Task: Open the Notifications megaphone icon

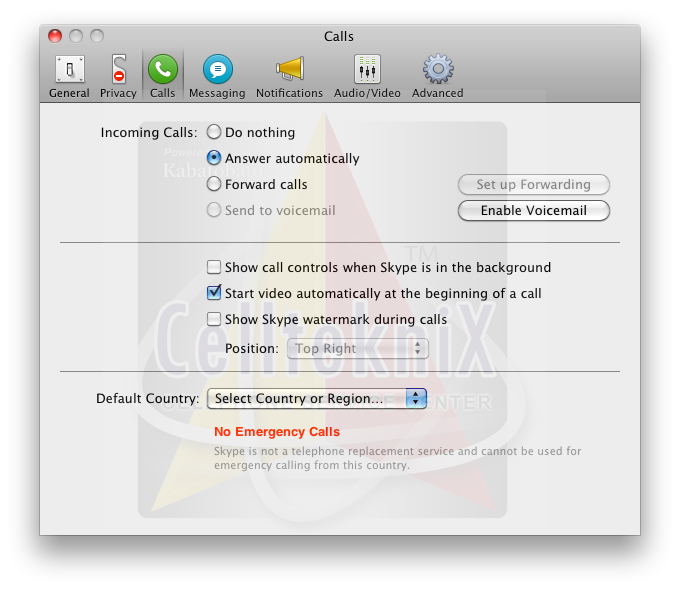Action: pyautogui.click(x=290, y=69)
